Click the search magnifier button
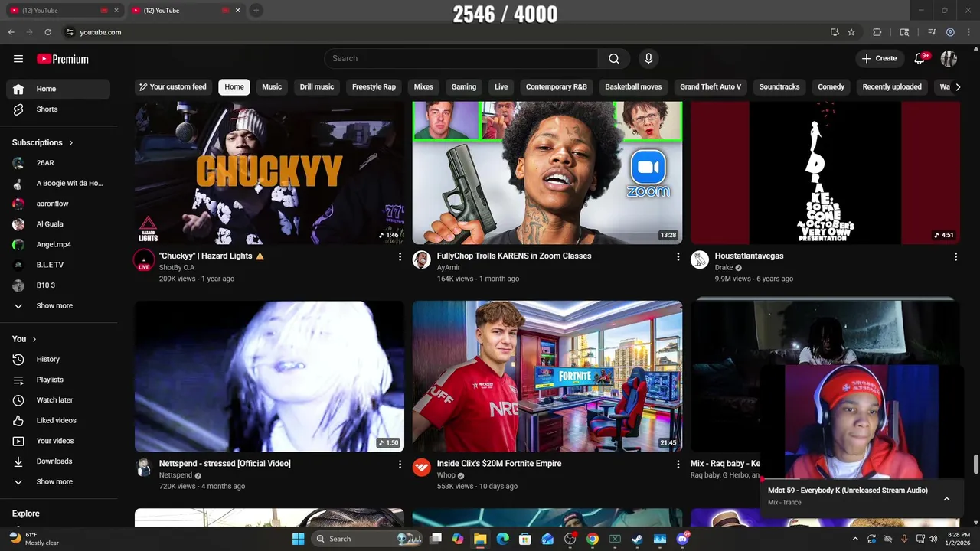The width and height of the screenshot is (980, 551). (614, 59)
